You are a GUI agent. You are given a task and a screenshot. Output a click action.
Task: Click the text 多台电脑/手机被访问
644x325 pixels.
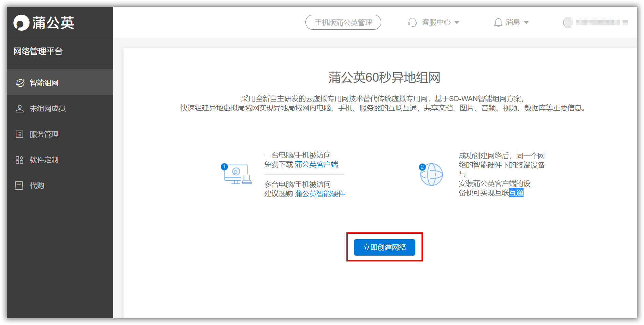[298, 185]
